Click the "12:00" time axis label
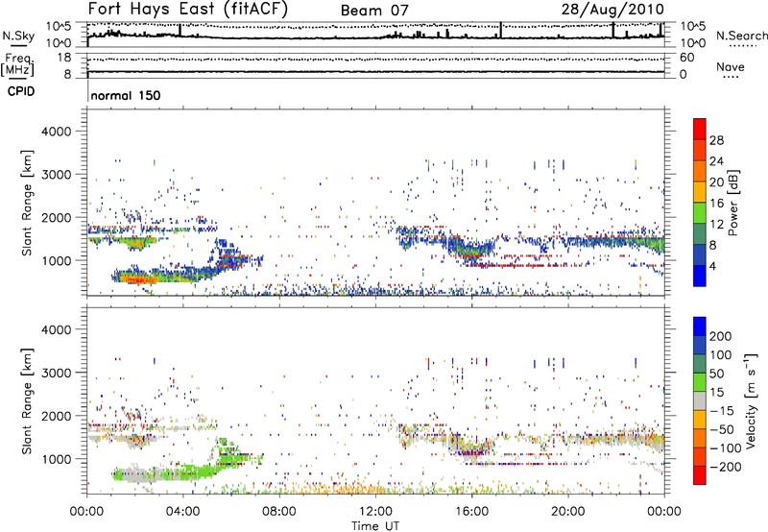The image size is (768, 532). click(x=375, y=512)
